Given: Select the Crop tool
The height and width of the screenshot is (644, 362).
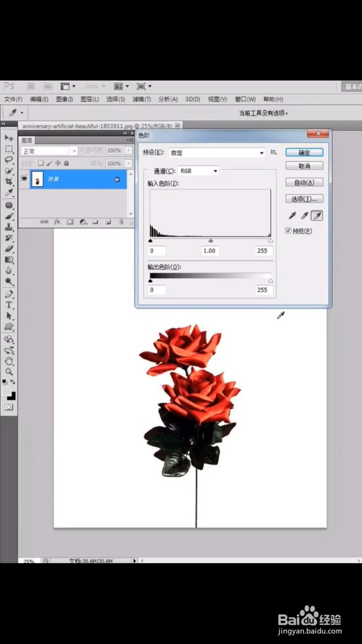Looking at the screenshot, I should click(x=9, y=182).
